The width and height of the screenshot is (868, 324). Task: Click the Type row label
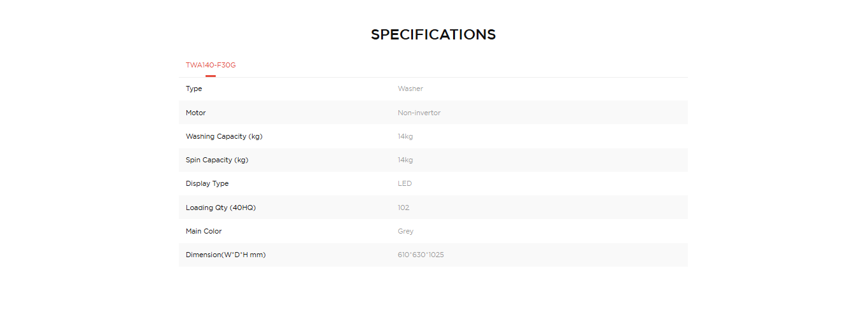194,89
